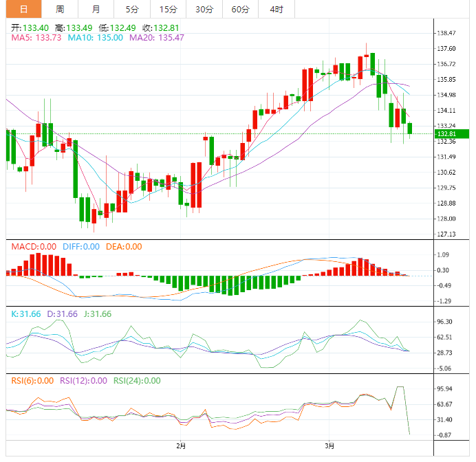Click the high price 高:133.49
476x462 pixels.
74,28
